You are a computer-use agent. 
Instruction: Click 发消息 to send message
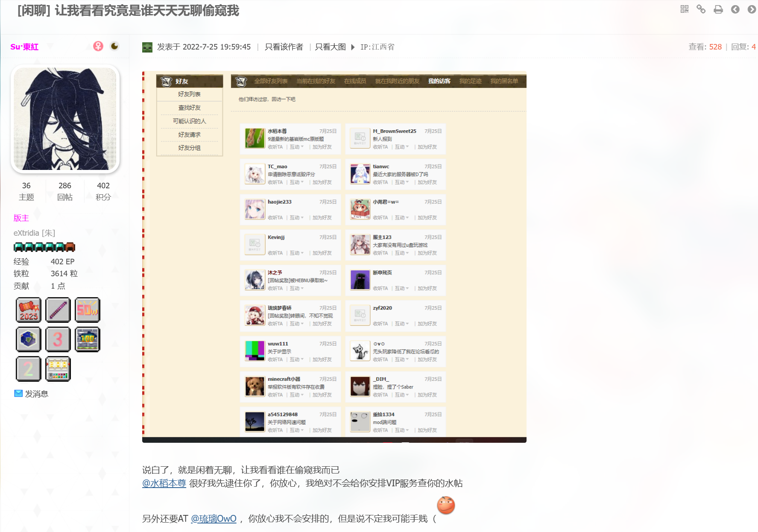point(36,394)
